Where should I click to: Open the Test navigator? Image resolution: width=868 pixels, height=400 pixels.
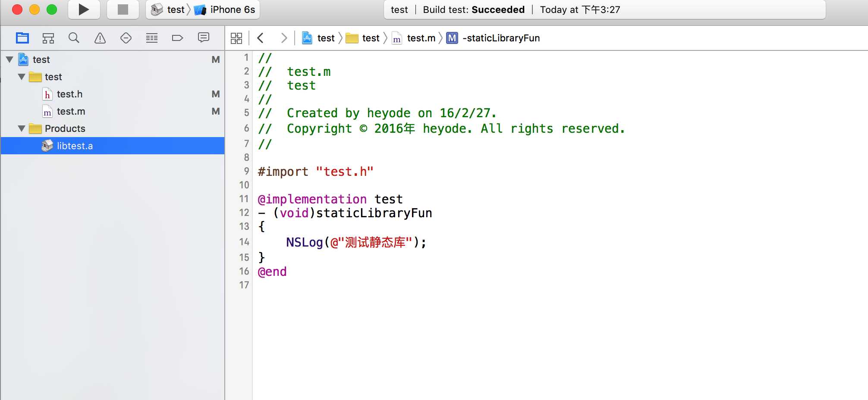[x=126, y=38]
